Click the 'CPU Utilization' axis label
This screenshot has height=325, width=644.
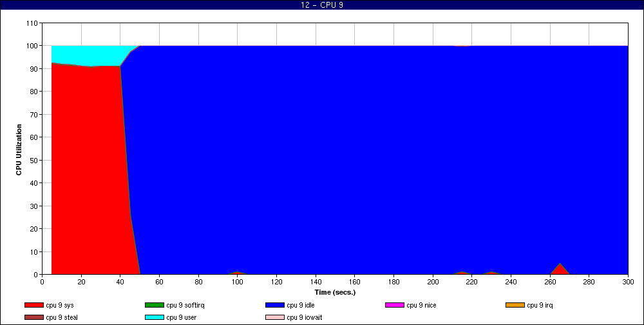click(x=19, y=150)
